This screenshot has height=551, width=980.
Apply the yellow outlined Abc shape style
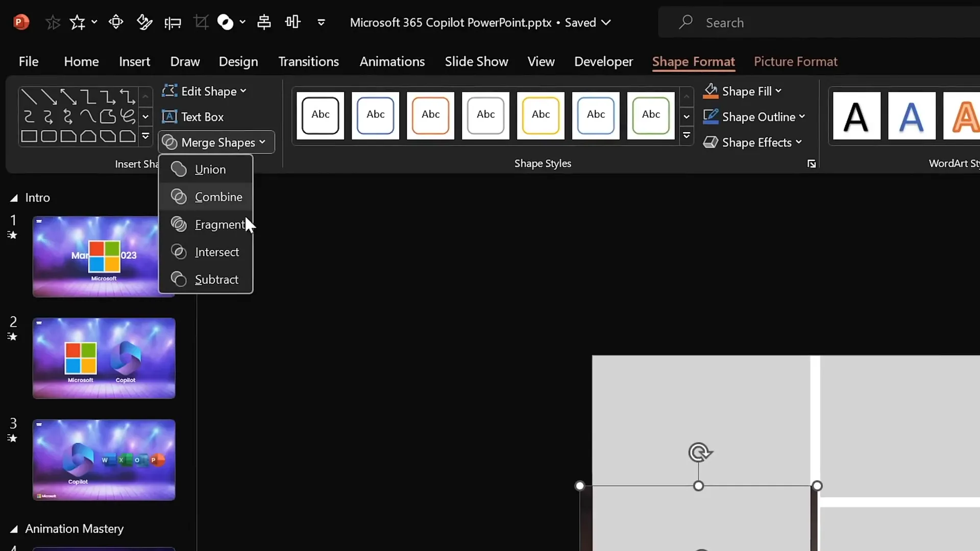pyautogui.click(x=541, y=115)
